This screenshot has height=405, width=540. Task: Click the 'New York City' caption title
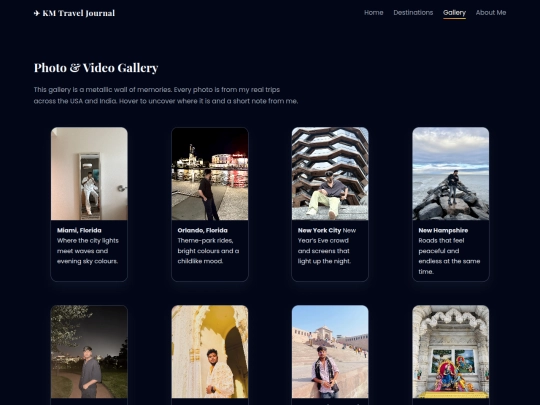319,230
